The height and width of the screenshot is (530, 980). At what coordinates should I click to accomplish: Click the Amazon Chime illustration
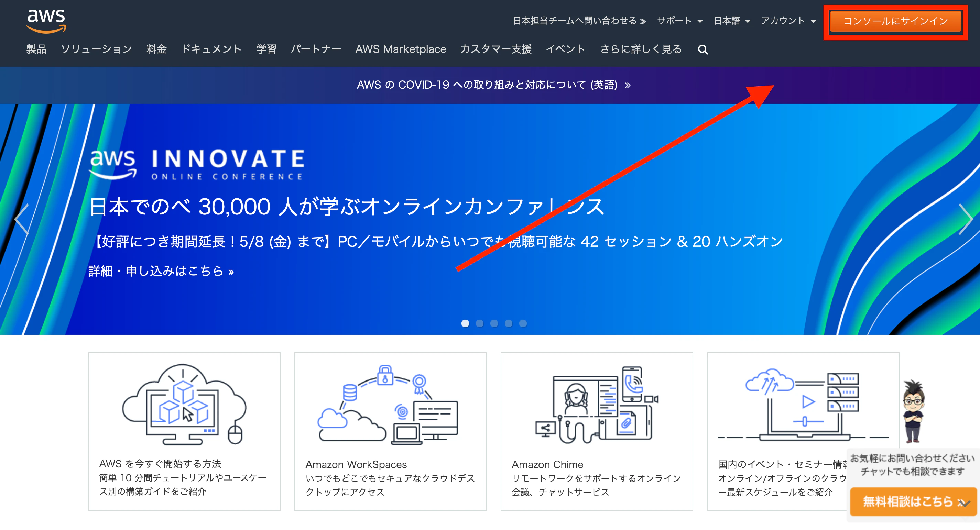click(597, 405)
